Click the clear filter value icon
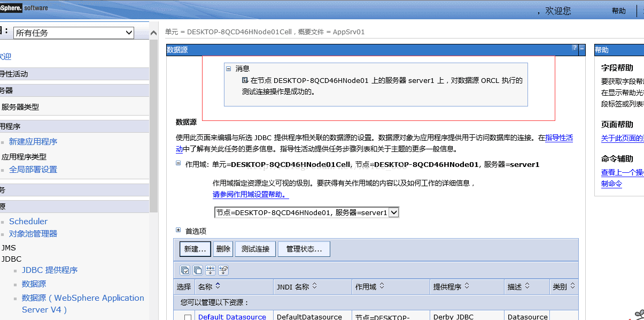The height and width of the screenshot is (320, 644). click(223, 270)
